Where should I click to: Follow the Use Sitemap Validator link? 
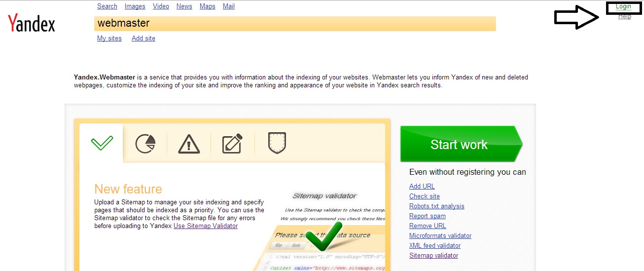click(206, 226)
